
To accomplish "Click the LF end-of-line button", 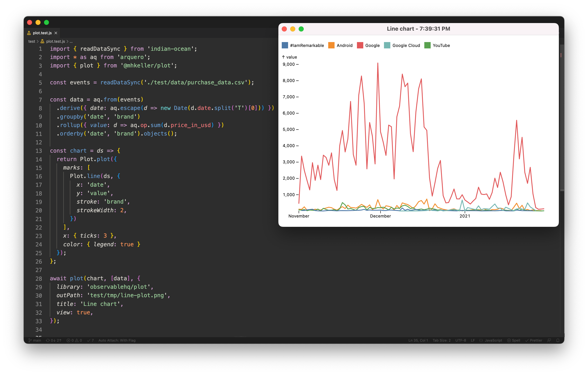I will [x=473, y=340].
